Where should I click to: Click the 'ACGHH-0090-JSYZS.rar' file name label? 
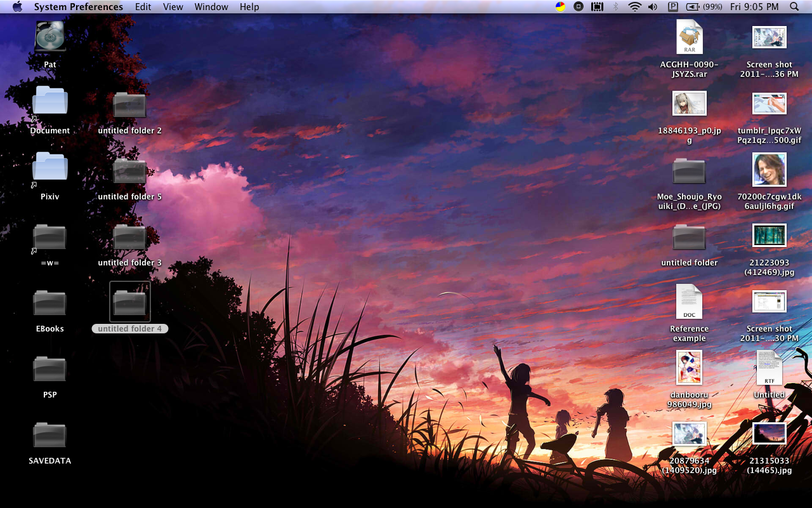pos(690,69)
